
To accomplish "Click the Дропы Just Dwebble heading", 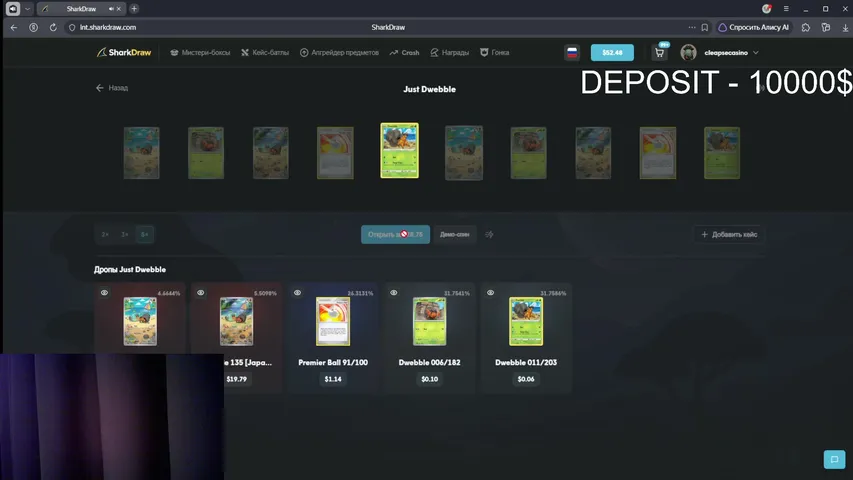I will 130,269.
